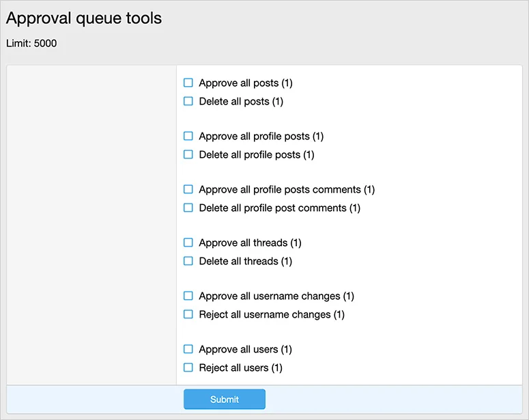Select the 'Delete all profile posts' checkbox
Viewport: 529px width, 420px height.
tap(188, 154)
